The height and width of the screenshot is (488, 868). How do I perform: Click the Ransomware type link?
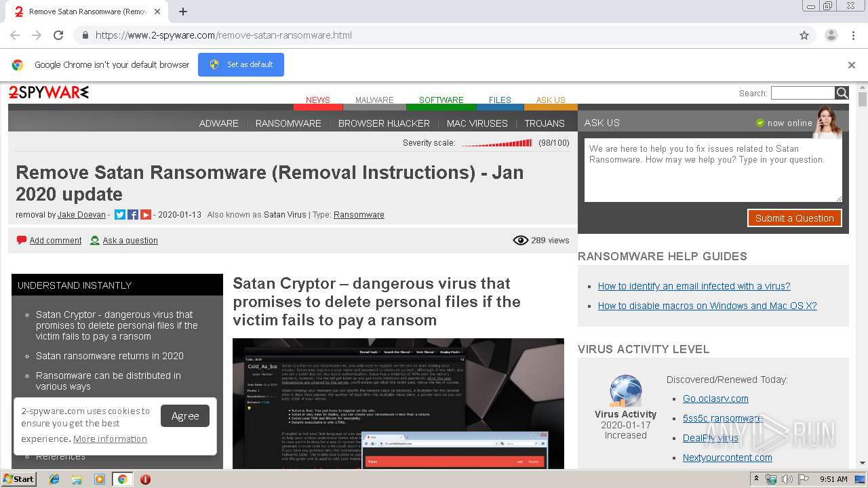pos(359,215)
